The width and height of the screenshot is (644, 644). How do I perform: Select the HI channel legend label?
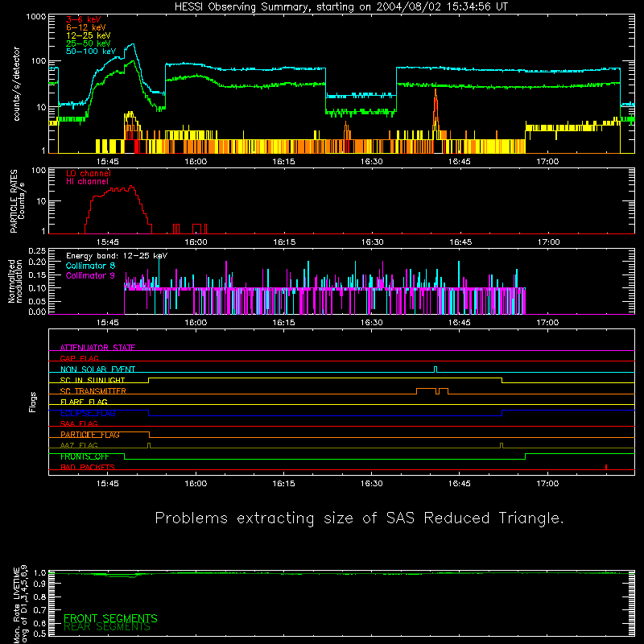88,182
